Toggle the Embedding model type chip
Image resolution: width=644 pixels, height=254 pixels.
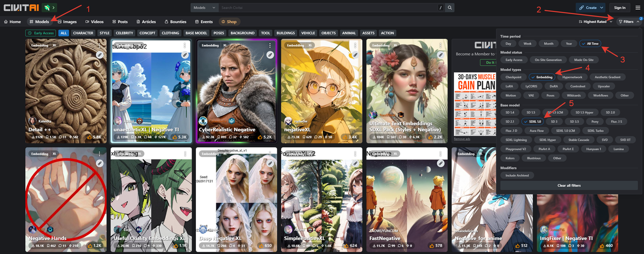click(x=543, y=77)
